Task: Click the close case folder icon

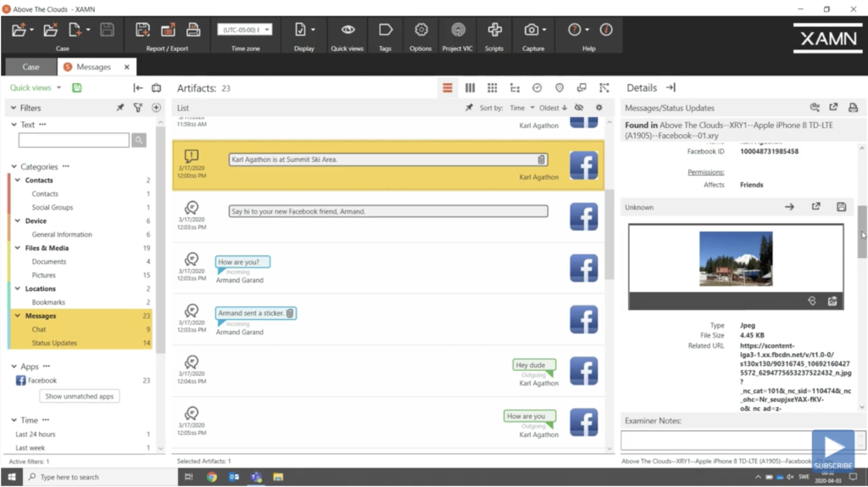Action: (x=50, y=30)
